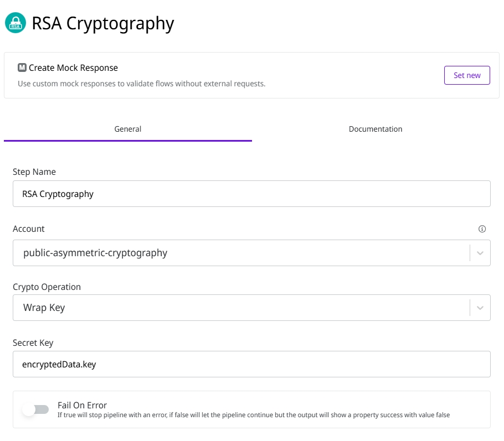The width and height of the screenshot is (504, 441).
Task: Click the Fail On Error label text
Action: (82, 405)
